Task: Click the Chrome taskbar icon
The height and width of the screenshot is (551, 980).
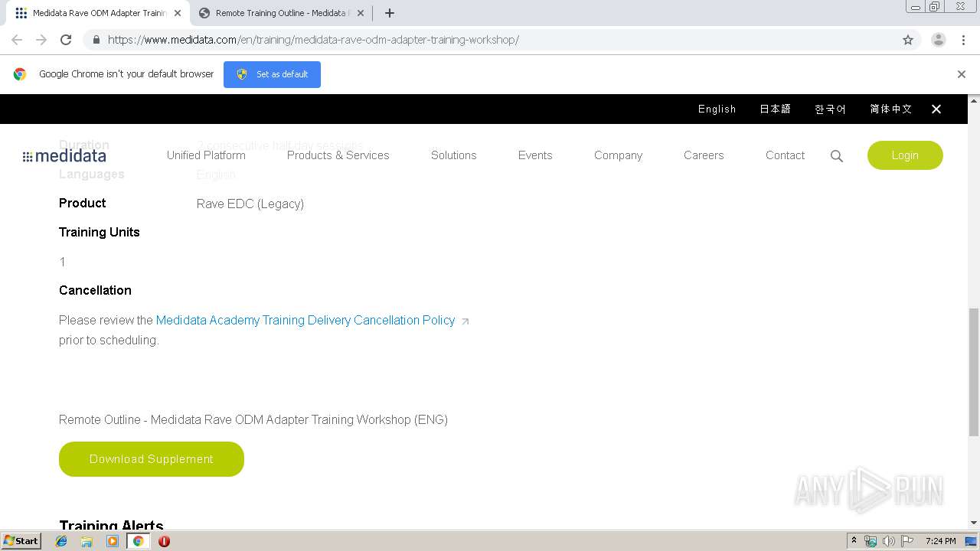Action: tap(138, 541)
